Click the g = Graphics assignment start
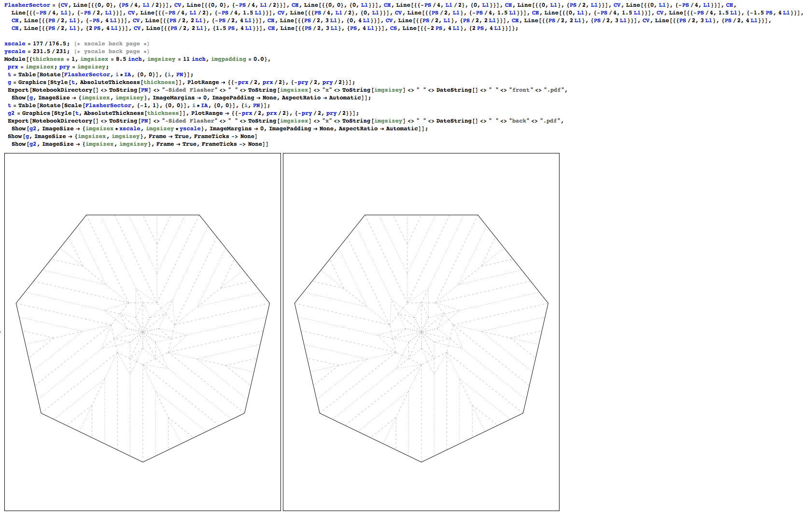This screenshot has width=812, height=512. [27, 82]
